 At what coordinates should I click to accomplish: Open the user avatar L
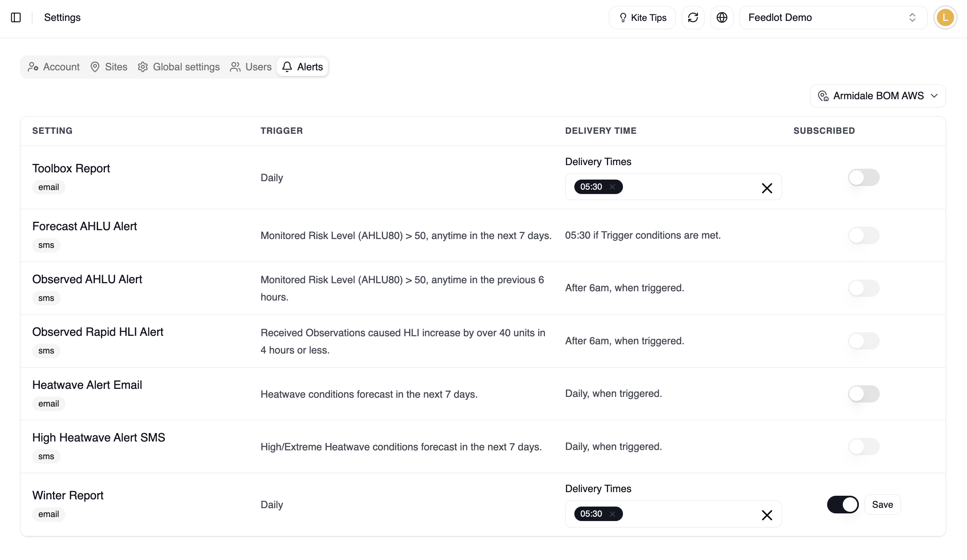tap(945, 18)
